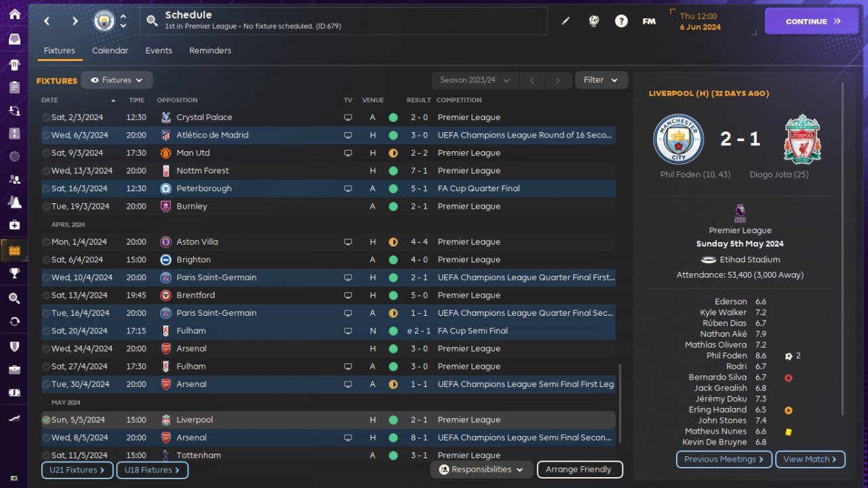Screen dimensions: 868x488
Task: Open Competitions using the trophy icon
Action: click(x=14, y=273)
